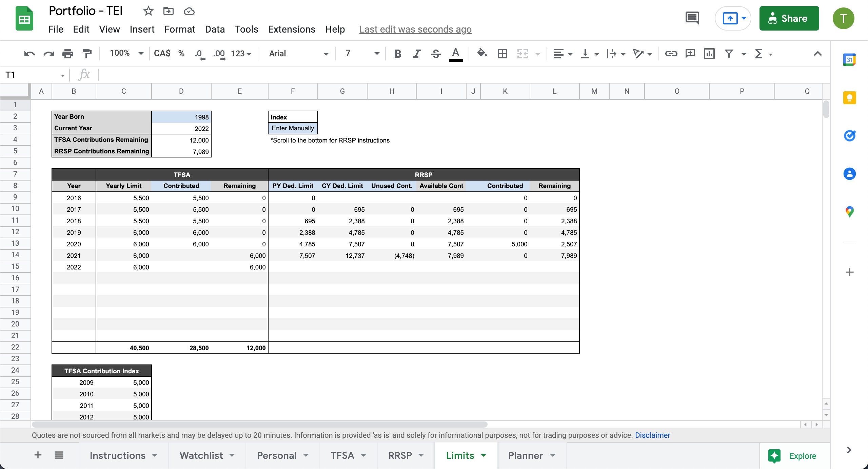Open the text color picker
The height and width of the screenshot is (469, 868).
pos(456,54)
